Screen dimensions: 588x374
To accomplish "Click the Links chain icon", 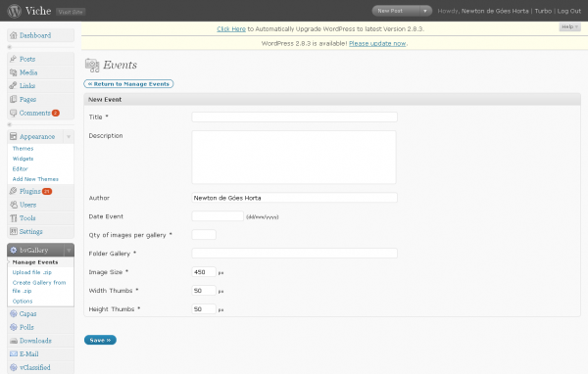I will point(14,85).
